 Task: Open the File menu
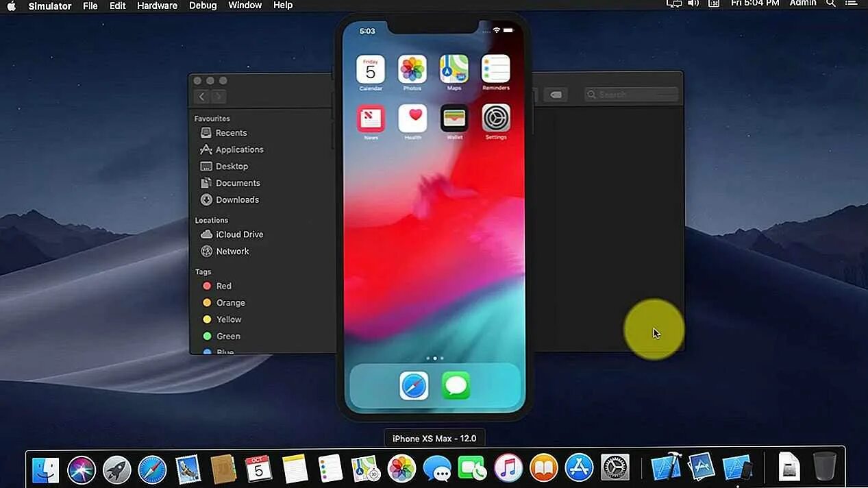tap(90, 5)
